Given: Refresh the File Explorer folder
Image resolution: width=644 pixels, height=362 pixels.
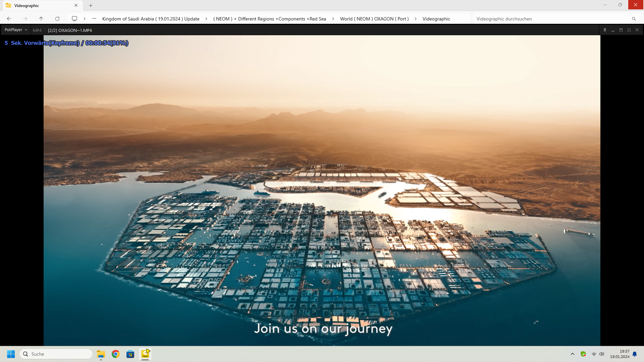Looking at the screenshot, I should pyautogui.click(x=57, y=19).
